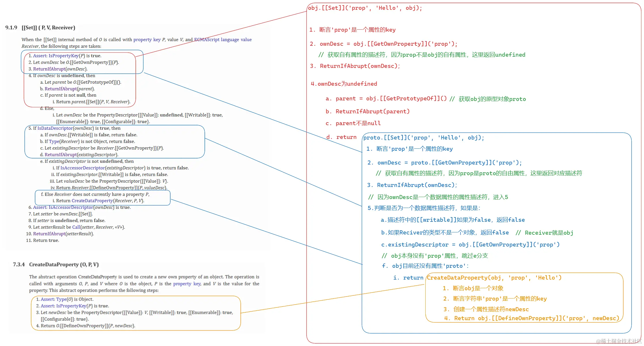Viewport: 644px width, 346px height.
Task: Open the CreateDataProperty link in step f
Action: (92, 201)
